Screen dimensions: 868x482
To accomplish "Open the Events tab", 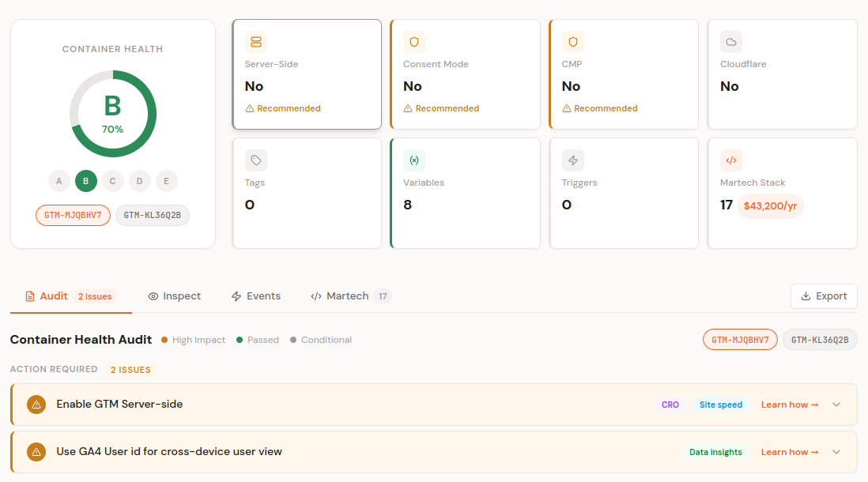I will pos(256,296).
